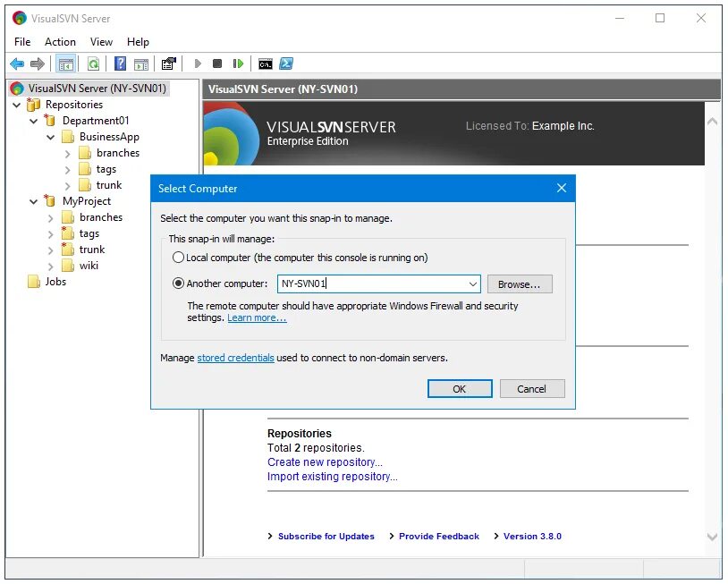This screenshot has height=584, width=728.
Task: Click Import existing repository... link
Action: tap(333, 477)
